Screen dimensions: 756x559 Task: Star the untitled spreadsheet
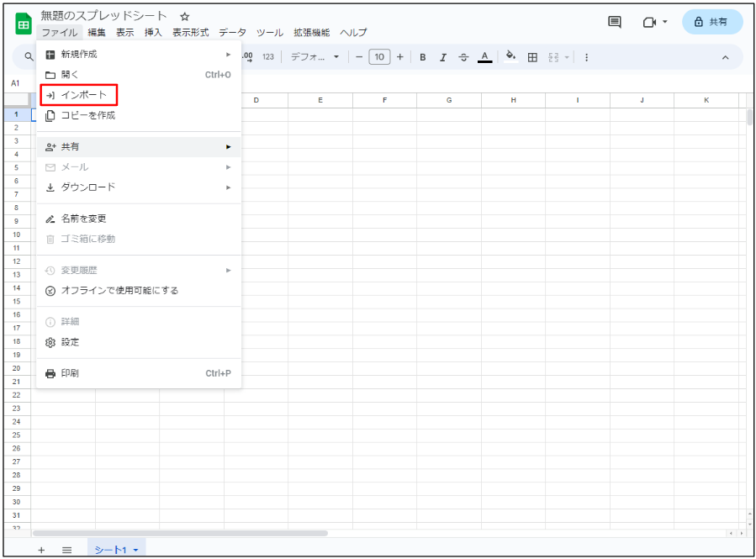(185, 17)
